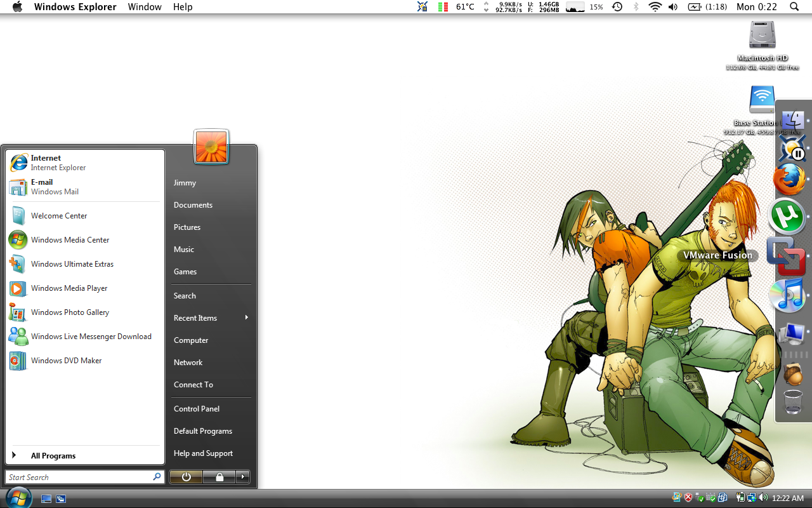
Task: Open Windows Live Messenger Download
Action: point(85,337)
